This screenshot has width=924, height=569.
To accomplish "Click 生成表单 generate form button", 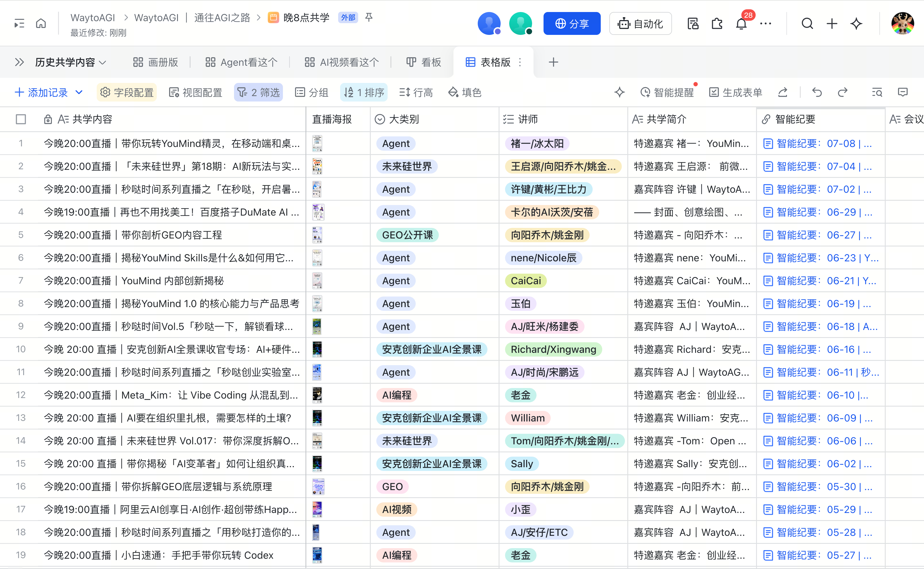I will (735, 92).
